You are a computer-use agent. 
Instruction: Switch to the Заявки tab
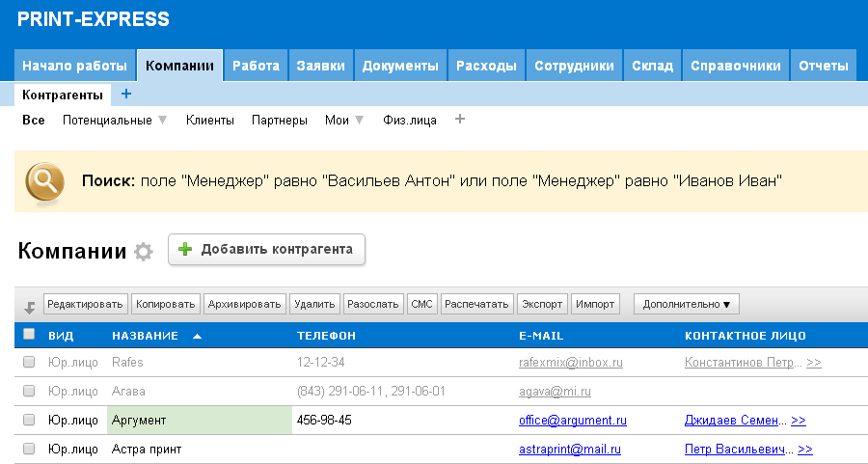(321, 66)
